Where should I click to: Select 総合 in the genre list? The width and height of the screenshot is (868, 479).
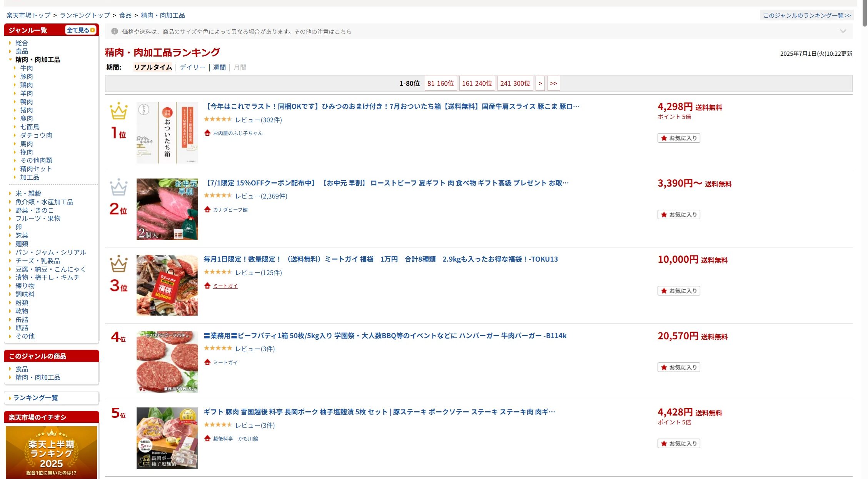coord(22,43)
